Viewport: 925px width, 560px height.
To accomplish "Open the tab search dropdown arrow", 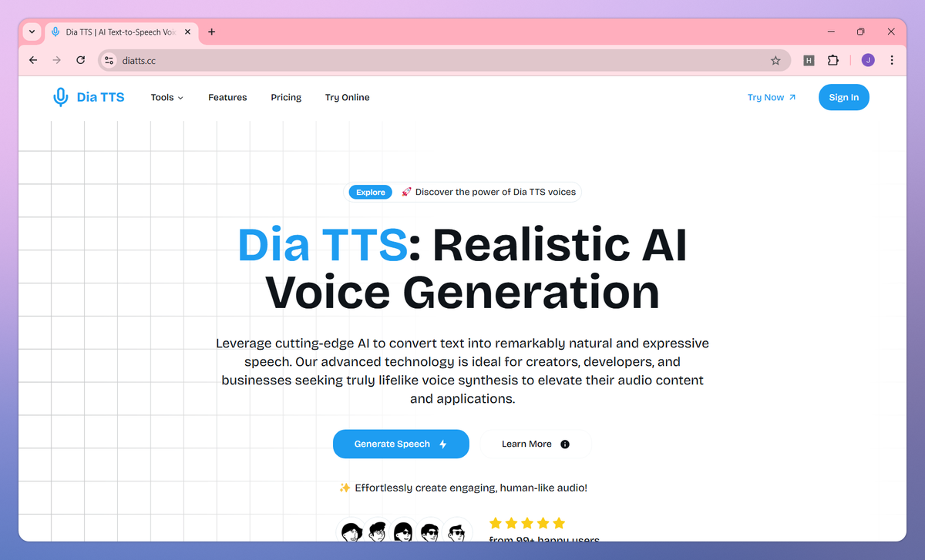I will pos(32,32).
